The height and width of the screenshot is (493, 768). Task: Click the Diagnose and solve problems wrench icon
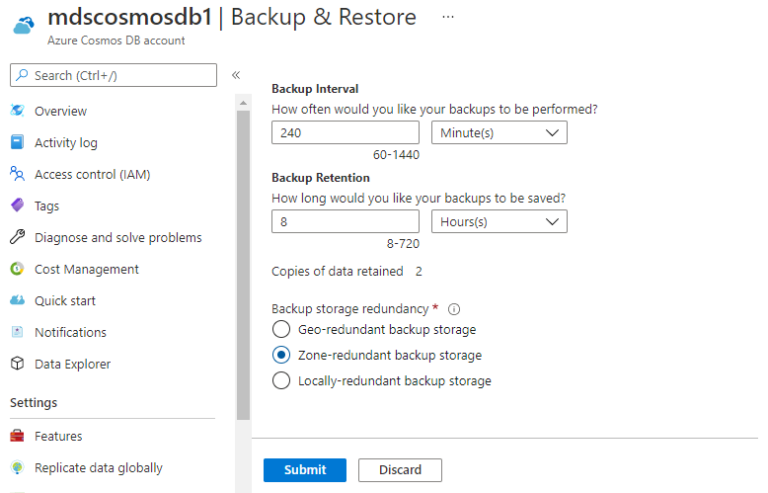pyautogui.click(x=17, y=238)
